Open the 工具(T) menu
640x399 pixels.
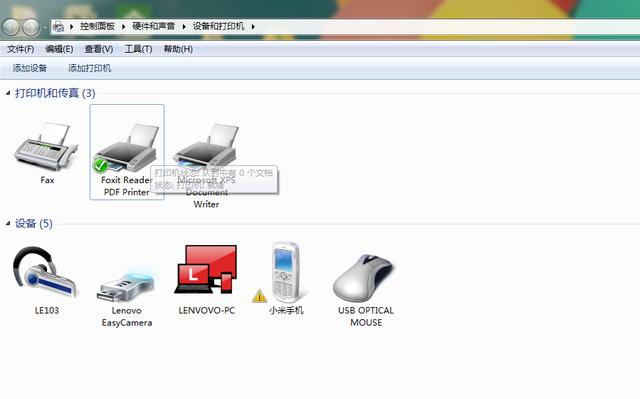coord(138,49)
